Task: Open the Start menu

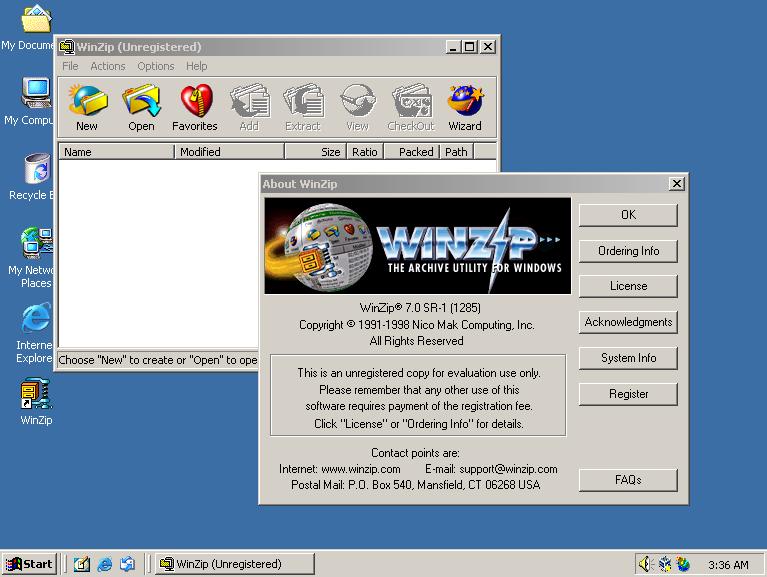Action: point(29,564)
